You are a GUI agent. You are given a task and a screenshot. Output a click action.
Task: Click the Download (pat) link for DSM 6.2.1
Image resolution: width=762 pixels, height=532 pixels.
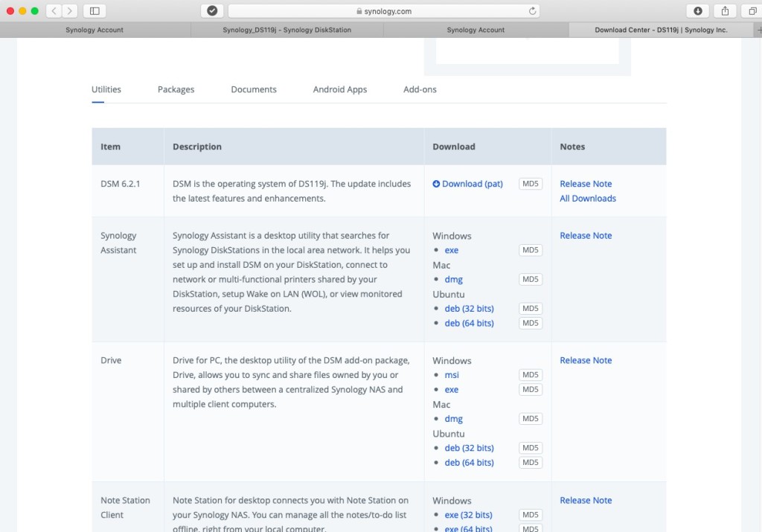[x=468, y=184]
